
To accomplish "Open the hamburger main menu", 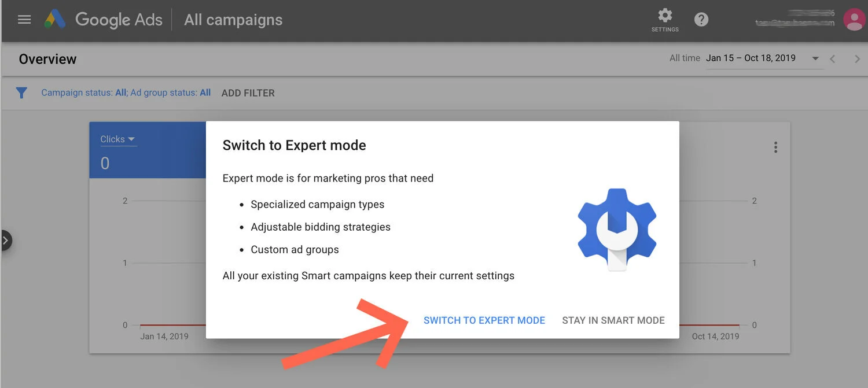I will [x=24, y=20].
